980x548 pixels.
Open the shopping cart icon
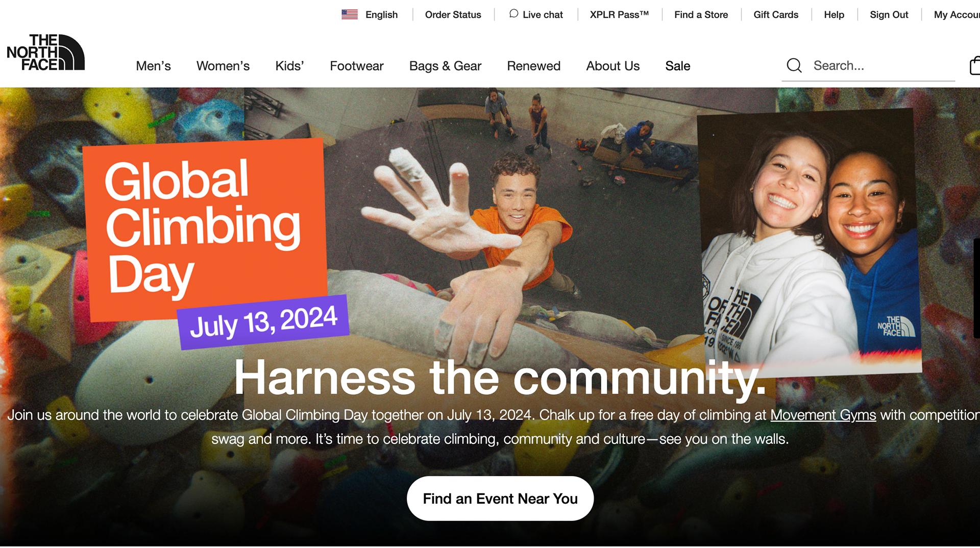(x=974, y=65)
